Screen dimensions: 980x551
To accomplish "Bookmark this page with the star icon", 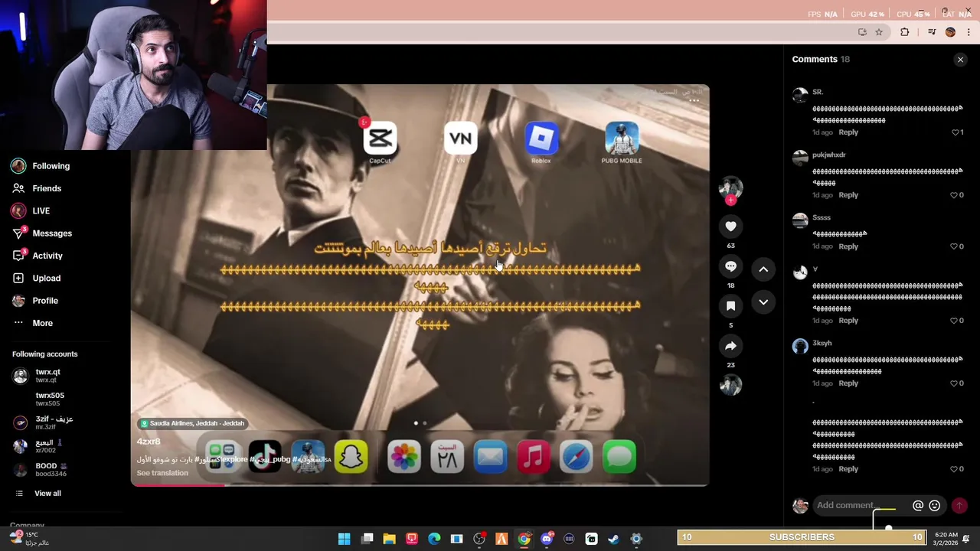I will [879, 32].
